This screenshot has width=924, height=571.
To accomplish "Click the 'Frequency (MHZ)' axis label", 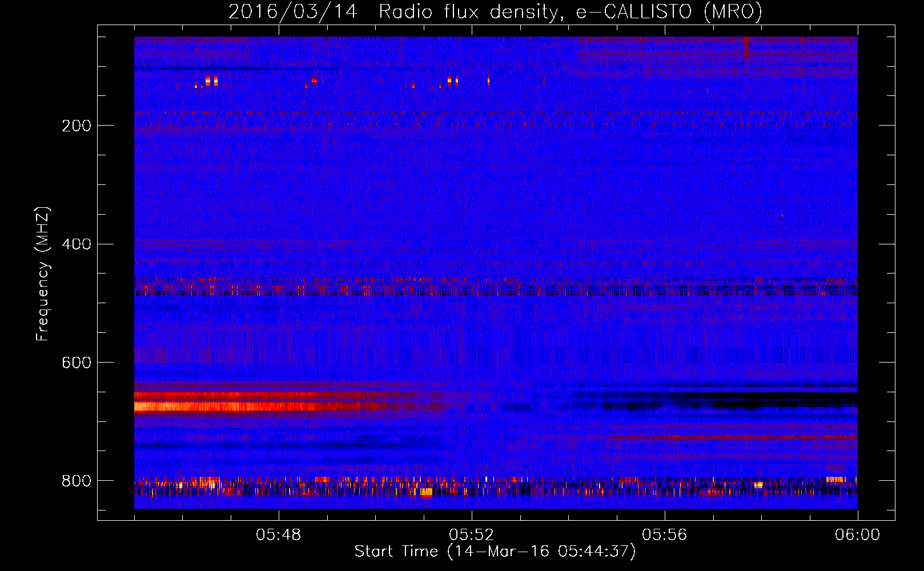I will coord(43,274).
